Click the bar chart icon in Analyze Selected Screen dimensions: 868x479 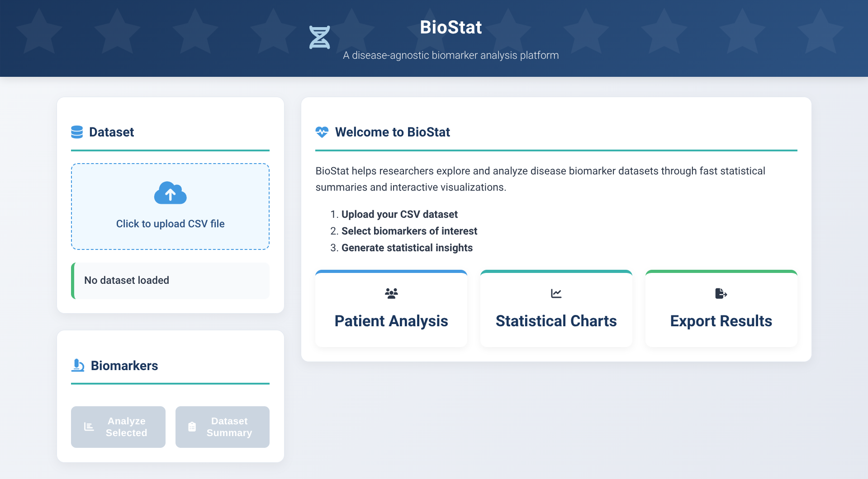point(89,427)
